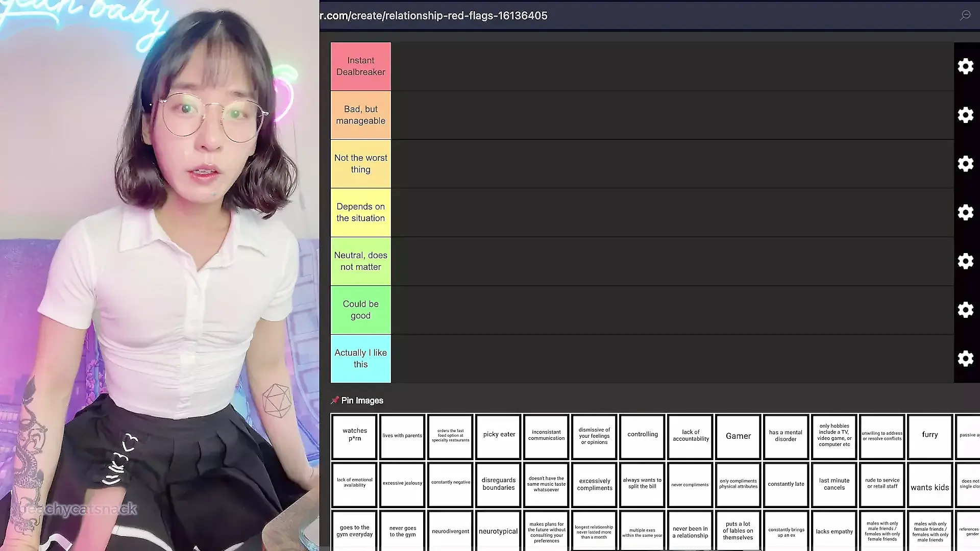Select the 'constantly late' tile
This screenshot has width=980, height=551.
coord(786,484)
